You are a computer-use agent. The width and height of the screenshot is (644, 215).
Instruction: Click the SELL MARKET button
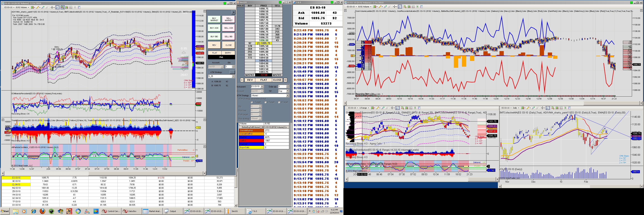[x=228, y=19]
